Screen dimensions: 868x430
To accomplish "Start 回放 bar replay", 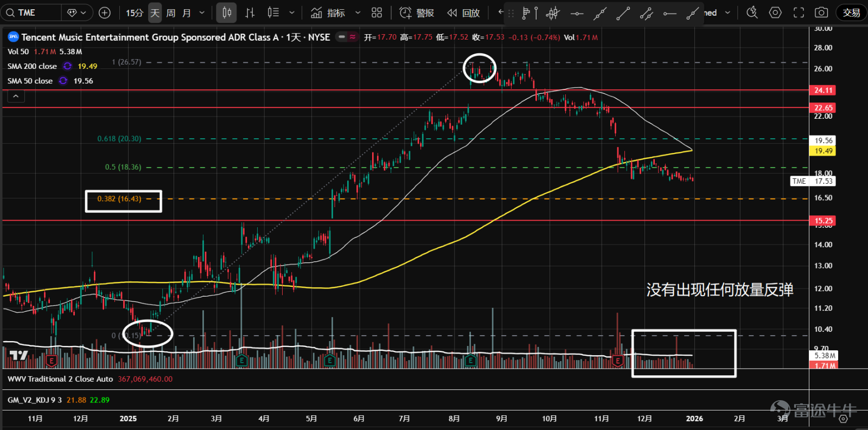I will click(x=464, y=12).
